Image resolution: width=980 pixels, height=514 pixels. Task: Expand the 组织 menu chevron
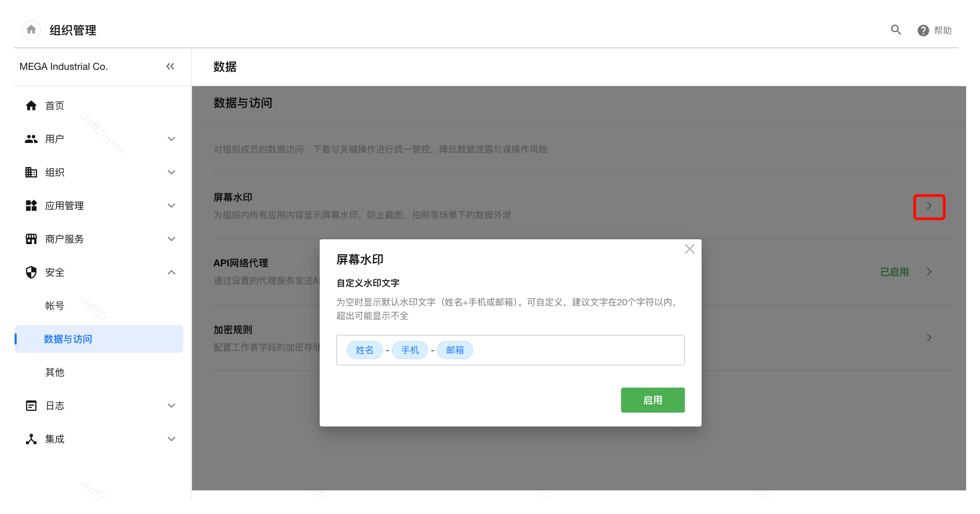171,172
